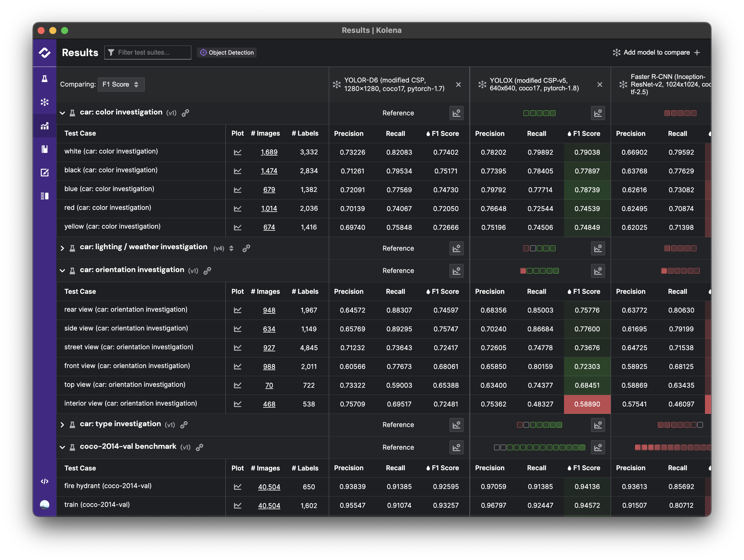744x560 pixels.
Task: Select yellow (car: color investigation) row
Action: 193,227
